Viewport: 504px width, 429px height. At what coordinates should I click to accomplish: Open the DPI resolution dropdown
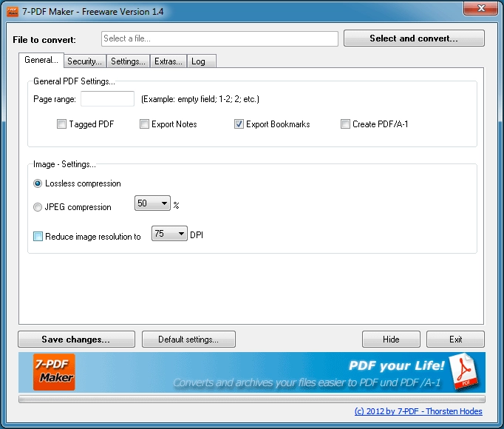(x=169, y=233)
